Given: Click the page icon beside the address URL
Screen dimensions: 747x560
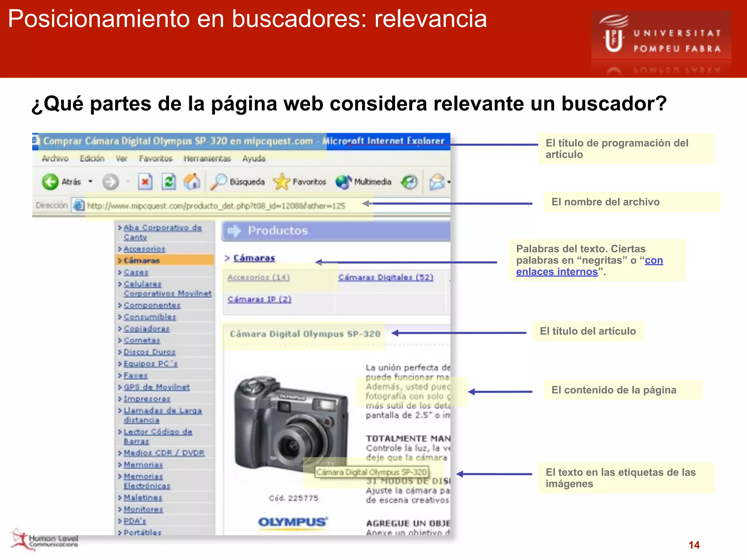Looking at the screenshot, I should (x=78, y=205).
